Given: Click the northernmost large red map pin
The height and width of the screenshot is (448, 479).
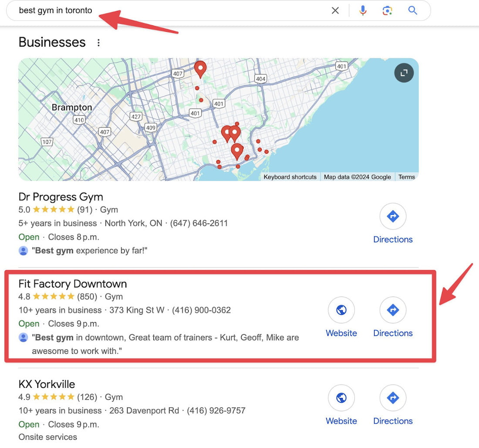Looking at the screenshot, I should coord(200,68).
